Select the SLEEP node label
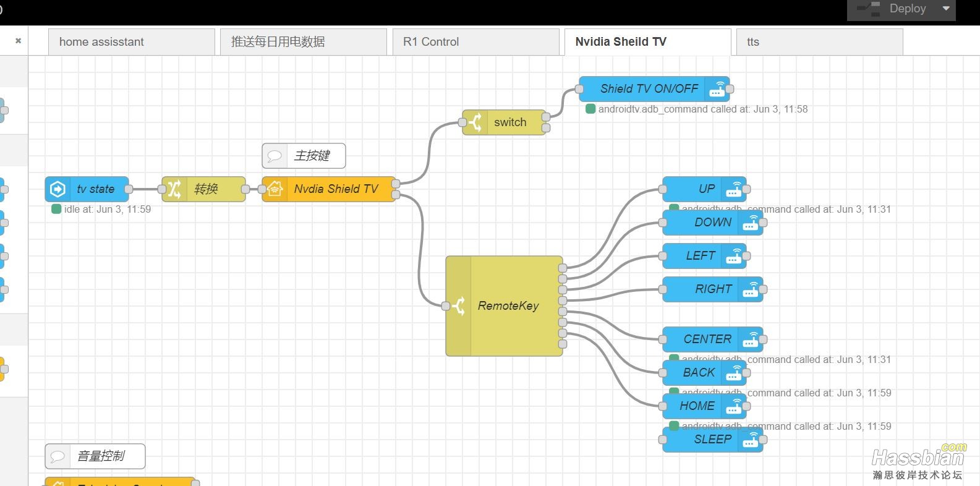This screenshot has width=980, height=486. [x=713, y=440]
